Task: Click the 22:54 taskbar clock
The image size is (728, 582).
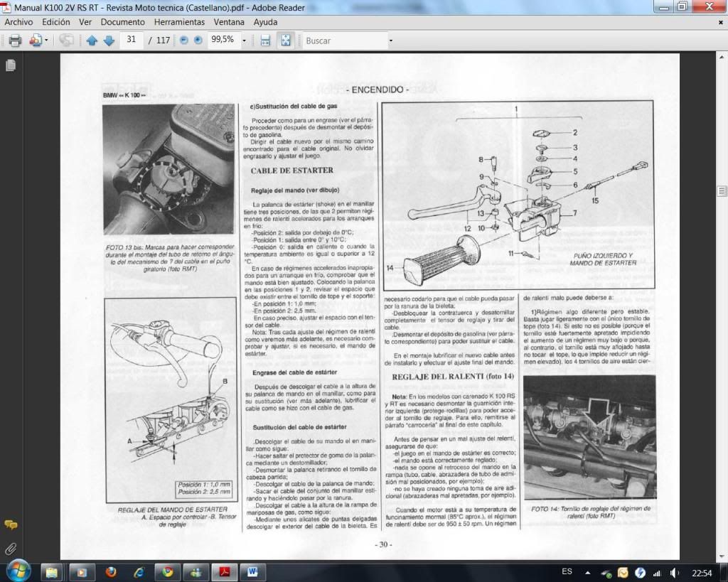Action: point(702,573)
